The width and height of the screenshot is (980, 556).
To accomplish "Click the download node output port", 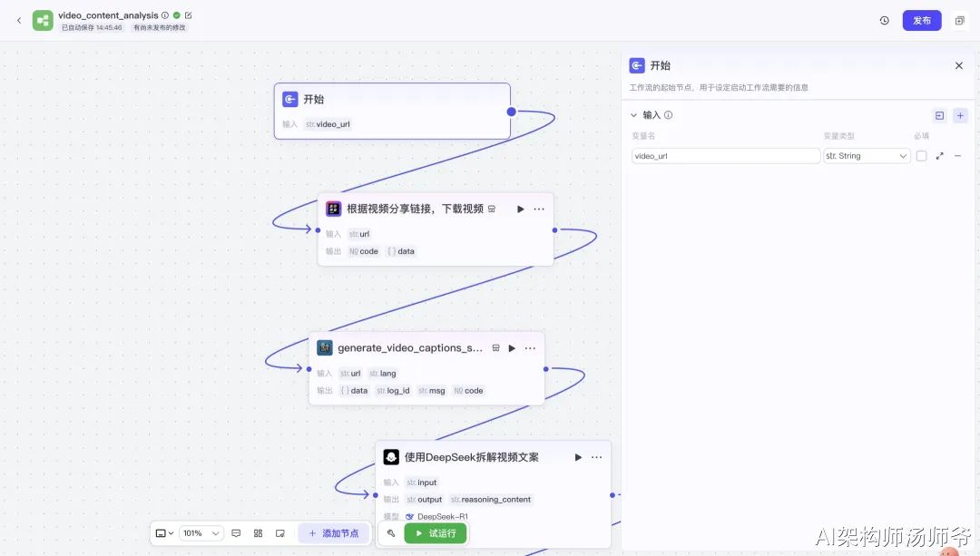I will (x=554, y=230).
